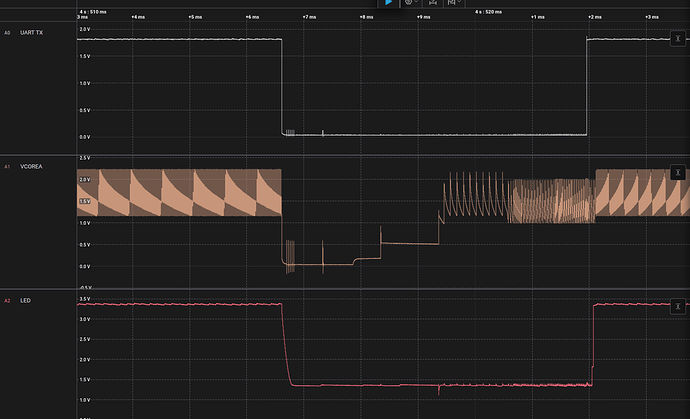Select the LED channel label
The height and width of the screenshot is (419, 690).
[x=26, y=301]
